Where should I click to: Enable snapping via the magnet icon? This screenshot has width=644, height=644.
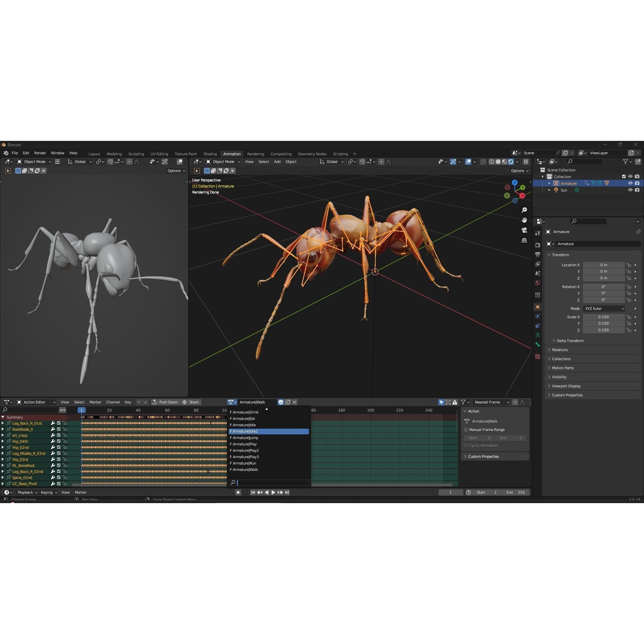pyautogui.click(x=362, y=162)
